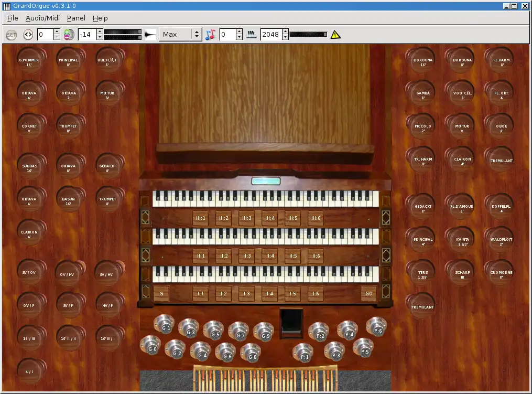The width and height of the screenshot is (532, 394).
Task: Click the volume level meter bar
Action: click(x=123, y=34)
